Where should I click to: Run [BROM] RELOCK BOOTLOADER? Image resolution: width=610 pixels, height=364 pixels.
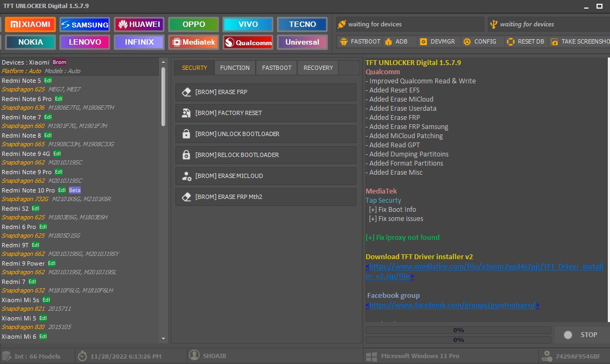coord(266,155)
